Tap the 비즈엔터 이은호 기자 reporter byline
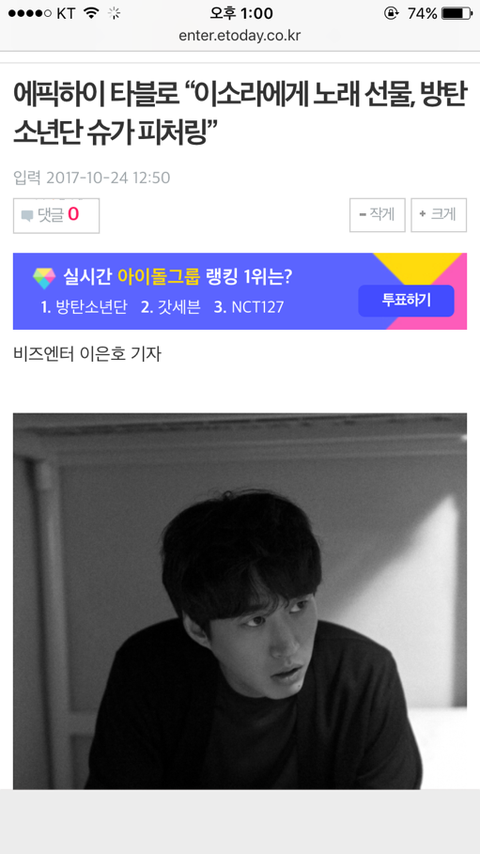 click(x=87, y=354)
